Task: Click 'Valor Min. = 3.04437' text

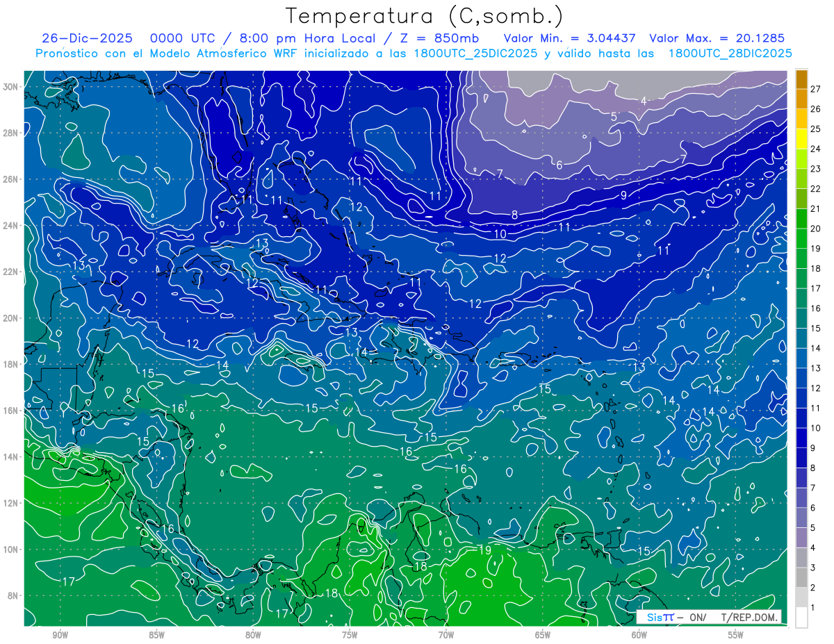Action: click(x=569, y=38)
